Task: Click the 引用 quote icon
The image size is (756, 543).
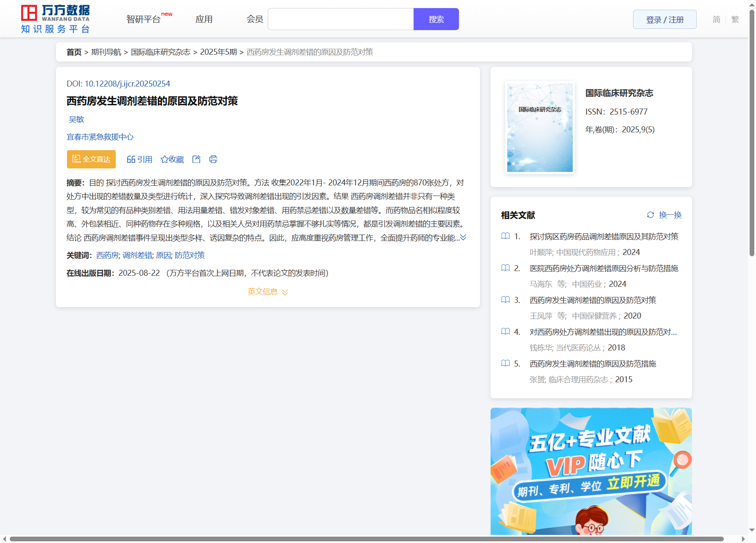Action: 131,160
